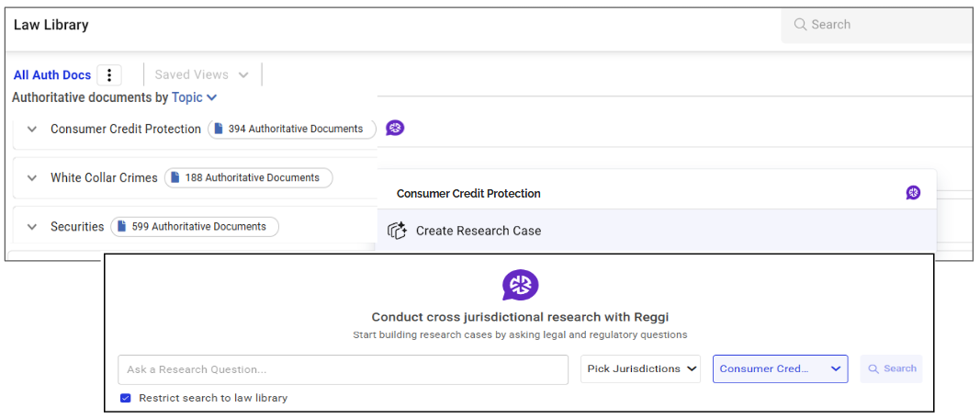Open the Consumer Cred... topic dropdown

780,368
